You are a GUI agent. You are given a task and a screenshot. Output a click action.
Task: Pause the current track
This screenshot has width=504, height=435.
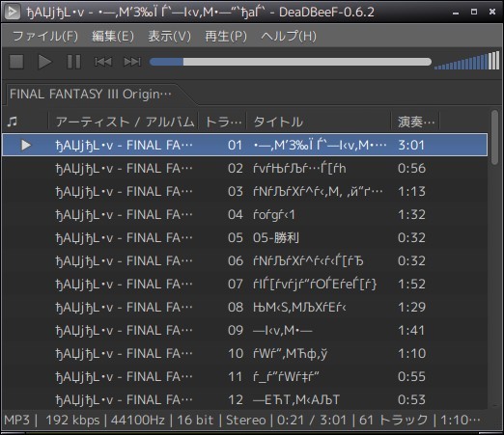(x=73, y=62)
